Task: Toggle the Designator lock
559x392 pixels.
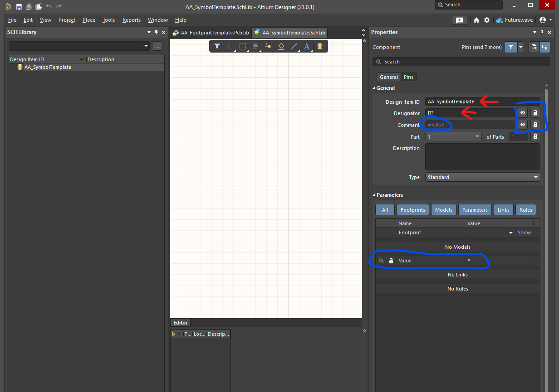Action: (535, 113)
